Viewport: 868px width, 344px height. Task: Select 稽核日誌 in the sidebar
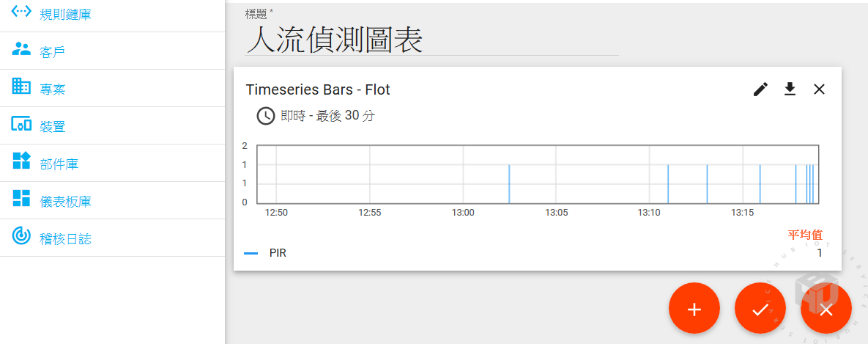point(66,238)
